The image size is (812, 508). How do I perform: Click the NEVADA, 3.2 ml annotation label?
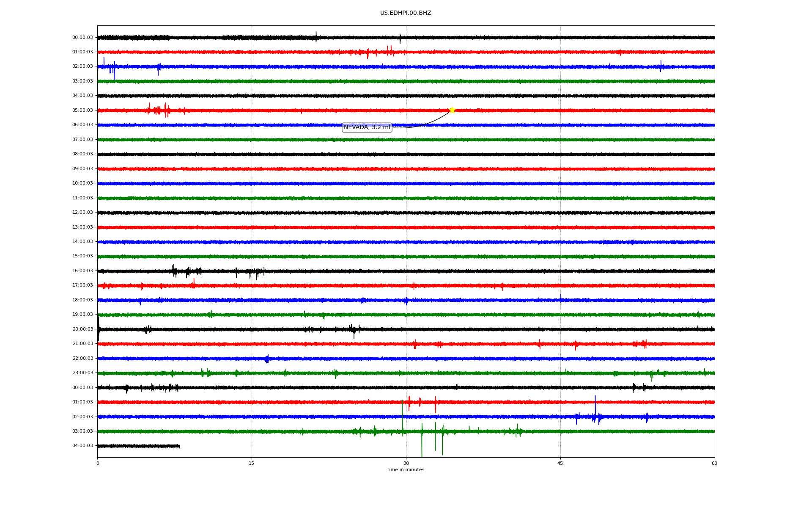point(367,127)
